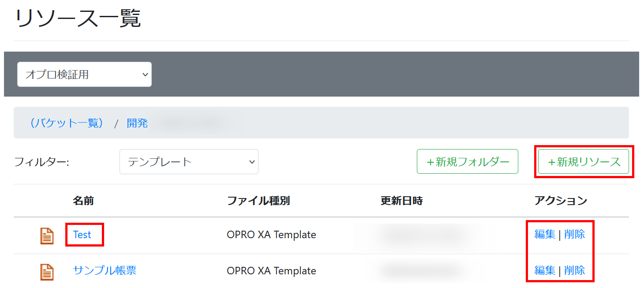This screenshot has height=288, width=644.
Task: Open the Test resource link
Action: click(82, 235)
